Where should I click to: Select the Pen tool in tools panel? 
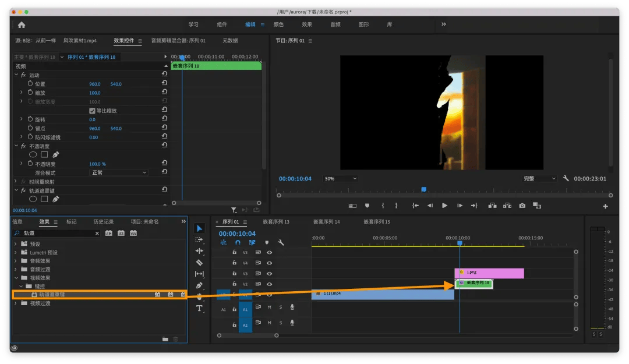click(199, 285)
